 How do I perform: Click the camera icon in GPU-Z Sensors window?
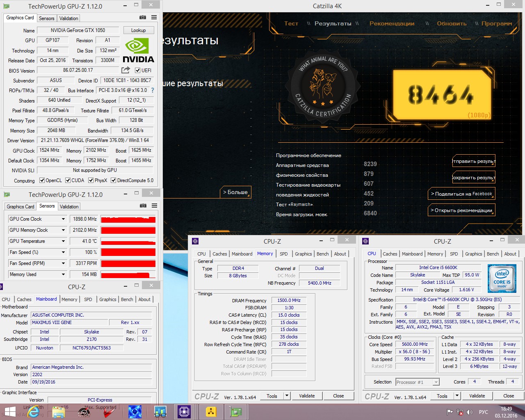[143, 206]
